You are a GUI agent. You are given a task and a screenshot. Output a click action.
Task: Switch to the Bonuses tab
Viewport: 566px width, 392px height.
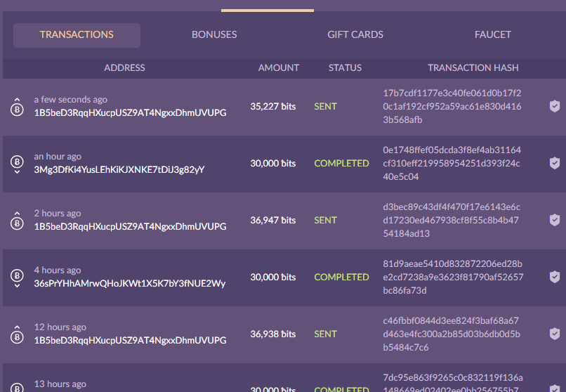click(214, 34)
